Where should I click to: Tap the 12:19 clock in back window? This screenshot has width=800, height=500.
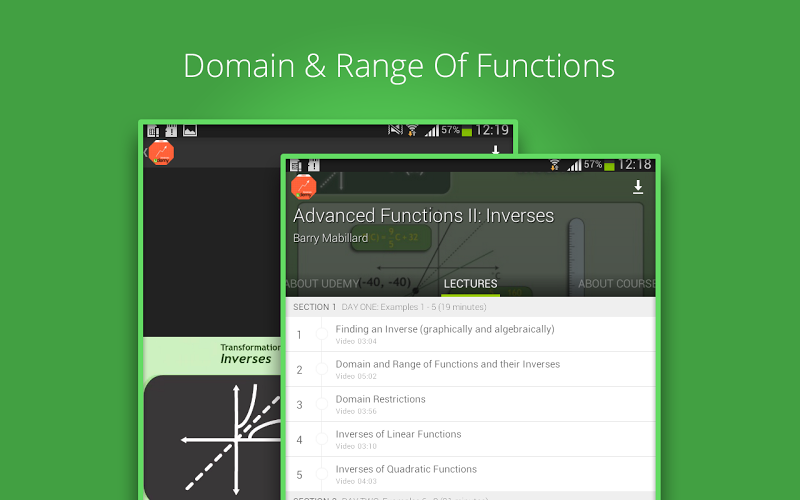coord(492,131)
